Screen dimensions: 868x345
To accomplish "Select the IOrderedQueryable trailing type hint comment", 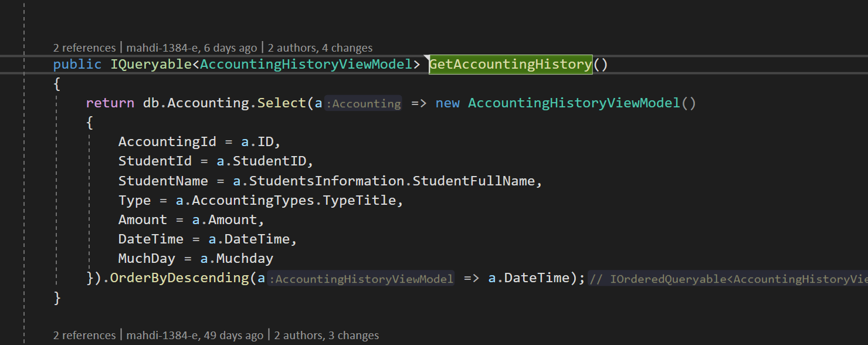I will tap(728, 279).
